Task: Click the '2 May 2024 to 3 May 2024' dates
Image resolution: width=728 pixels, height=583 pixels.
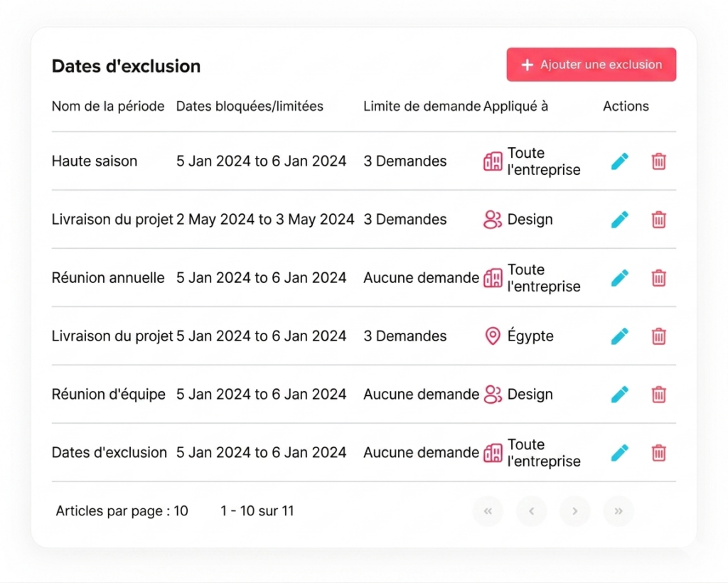Action: click(x=265, y=219)
